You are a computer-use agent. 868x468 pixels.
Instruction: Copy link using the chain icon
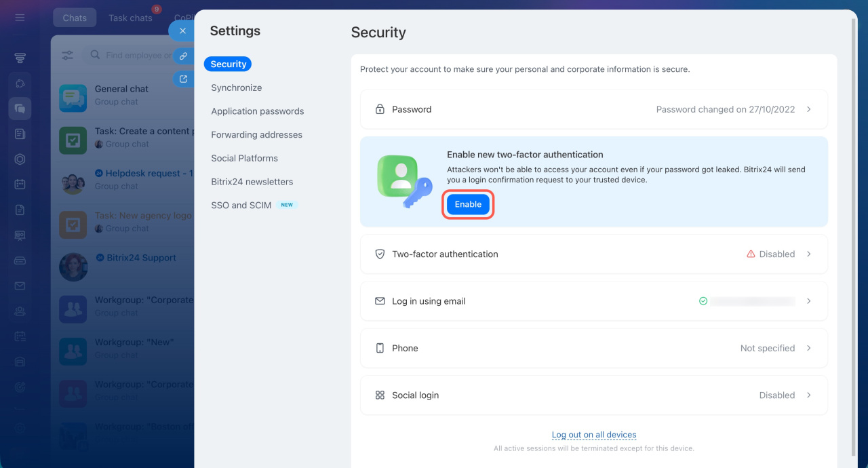(182, 56)
